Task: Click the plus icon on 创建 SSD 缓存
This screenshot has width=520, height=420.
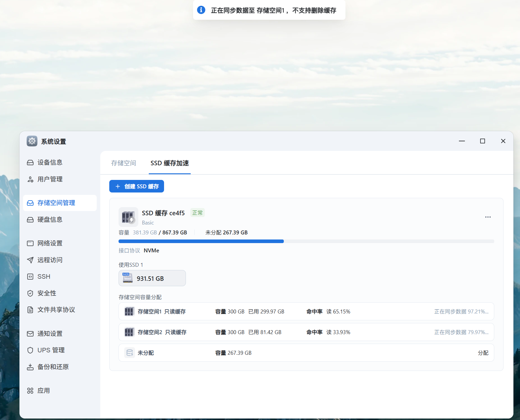Action: pyautogui.click(x=118, y=187)
